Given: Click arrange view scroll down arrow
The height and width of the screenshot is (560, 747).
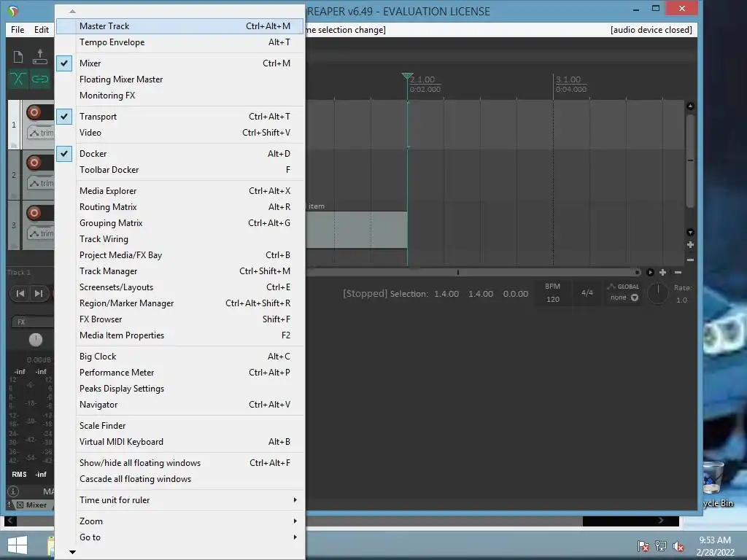Looking at the screenshot, I should (x=690, y=233).
